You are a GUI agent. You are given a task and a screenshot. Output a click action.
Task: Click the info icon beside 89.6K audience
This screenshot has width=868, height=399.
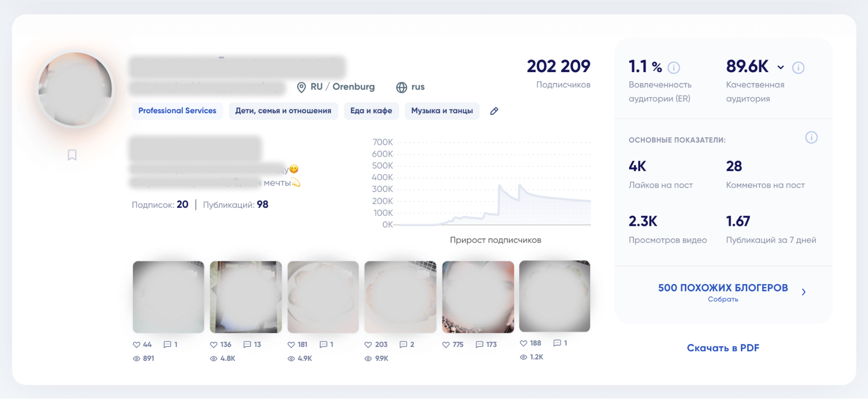click(798, 68)
